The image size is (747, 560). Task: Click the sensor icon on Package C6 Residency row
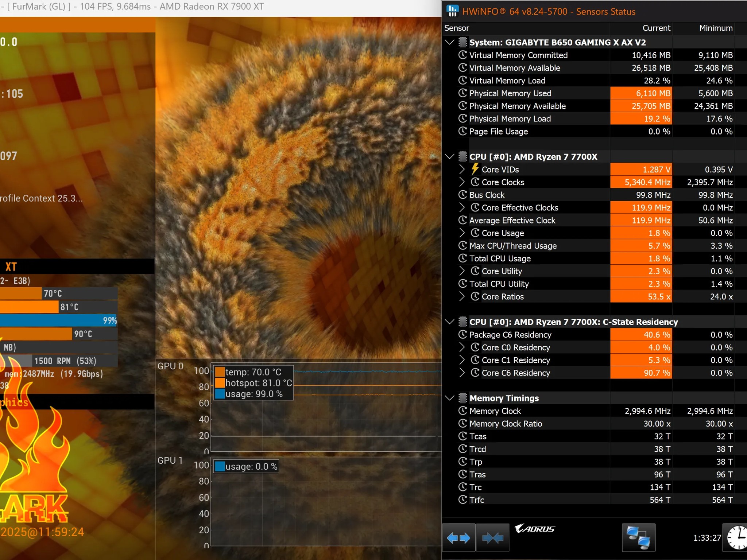tap(462, 334)
